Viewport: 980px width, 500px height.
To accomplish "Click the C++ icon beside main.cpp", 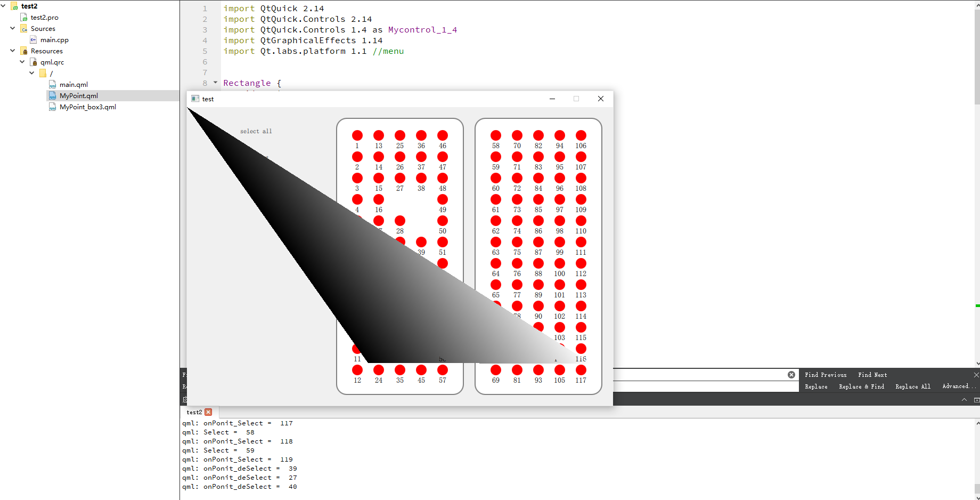I will pyautogui.click(x=33, y=39).
